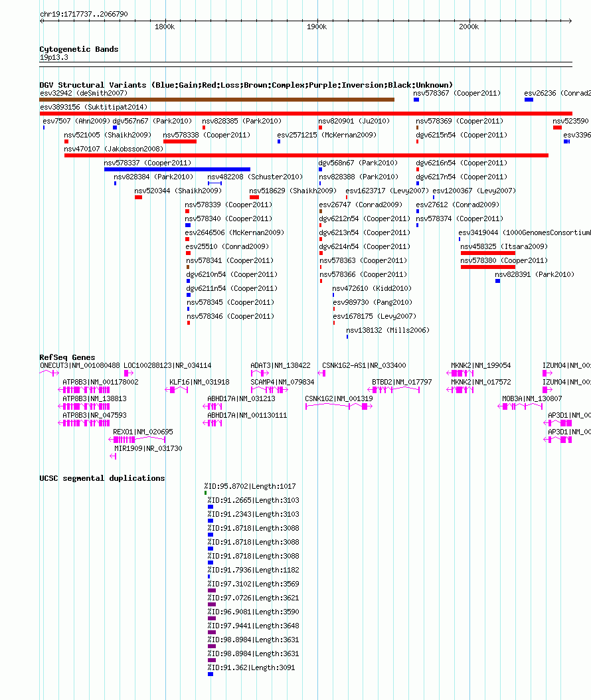The image size is (591, 700).
Task: Open nsv578346 (Cooper2011) label
Action: pos(230,316)
